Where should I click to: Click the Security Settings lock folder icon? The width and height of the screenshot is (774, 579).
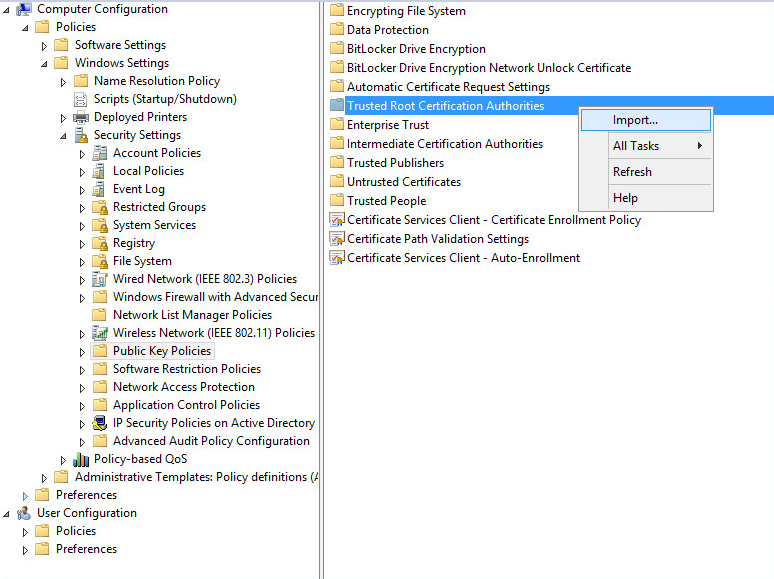[81, 135]
